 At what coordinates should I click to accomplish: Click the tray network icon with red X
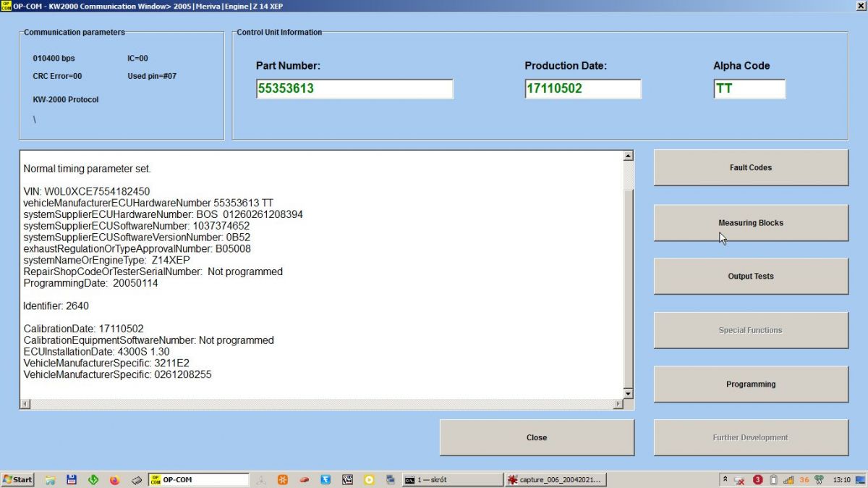point(739,480)
